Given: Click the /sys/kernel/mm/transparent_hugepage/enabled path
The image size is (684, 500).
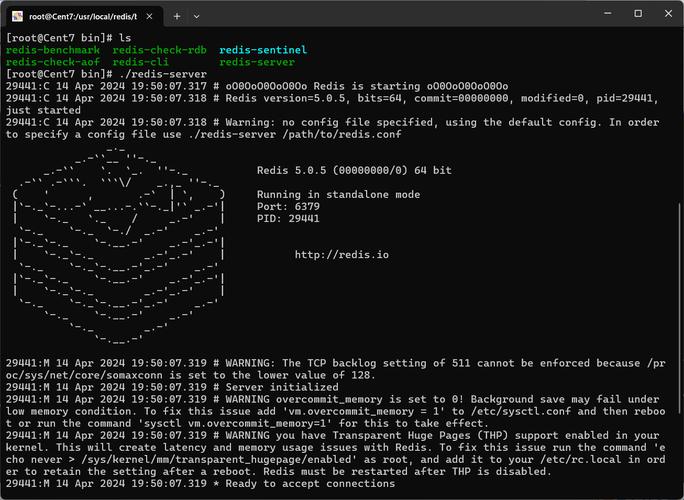Looking at the screenshot, I should coord(216,459).
